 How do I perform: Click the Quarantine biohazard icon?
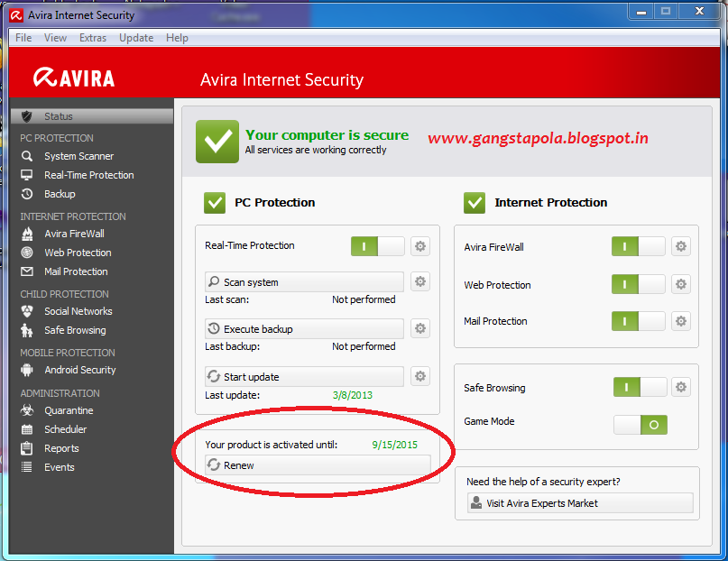coord(27,410)
